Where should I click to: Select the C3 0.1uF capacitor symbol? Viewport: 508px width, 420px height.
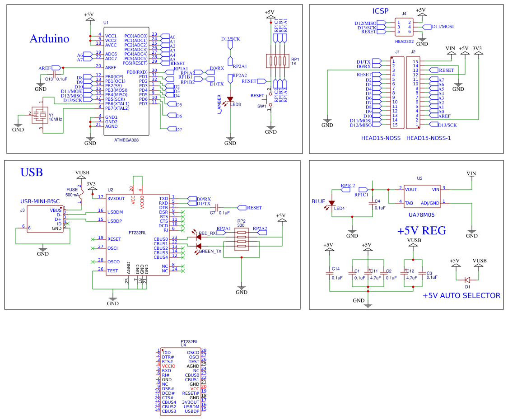coord(422,273)
